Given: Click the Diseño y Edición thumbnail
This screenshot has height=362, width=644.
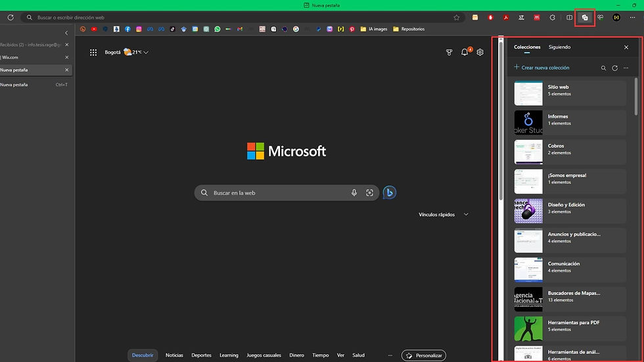Looking at the screenshot, I should (528, 211).
